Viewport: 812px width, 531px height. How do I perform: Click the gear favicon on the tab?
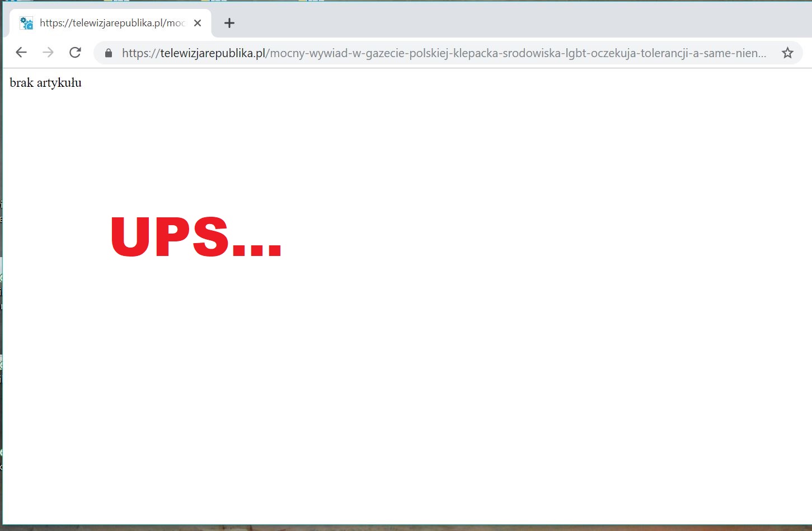(26, 23)
